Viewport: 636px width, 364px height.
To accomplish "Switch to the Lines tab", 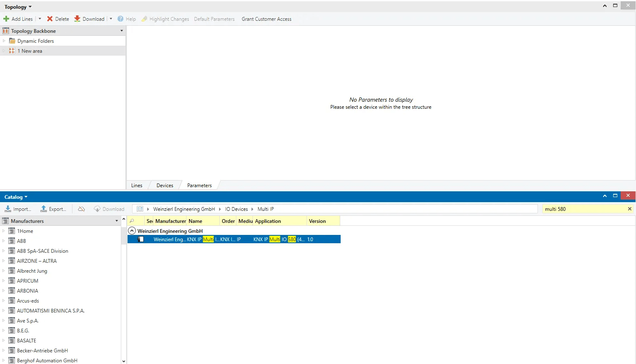I will pos(137,186).
